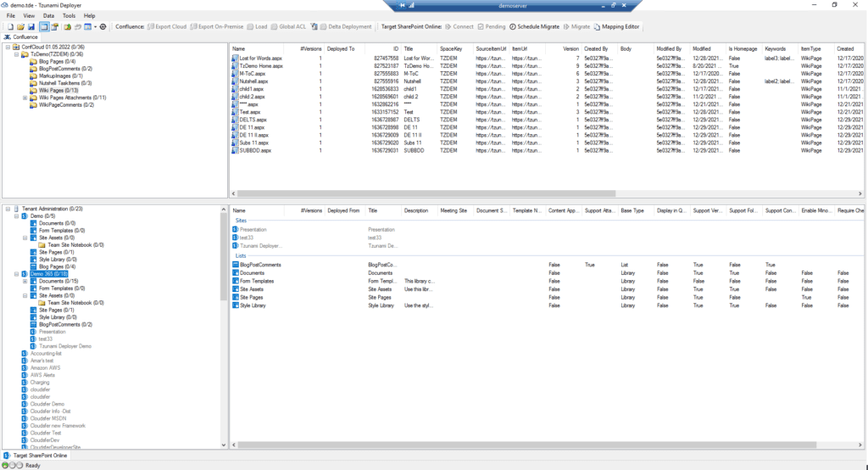Click the grayed undo arrow toolbar icon
868x470 pixels.
(x=78, y=26)
